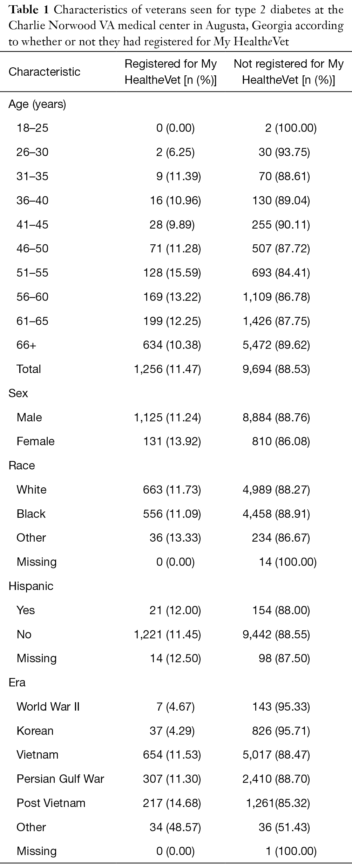Click the World War II row label
Viewport: 352px width, 868px height.
click(48, 706)
